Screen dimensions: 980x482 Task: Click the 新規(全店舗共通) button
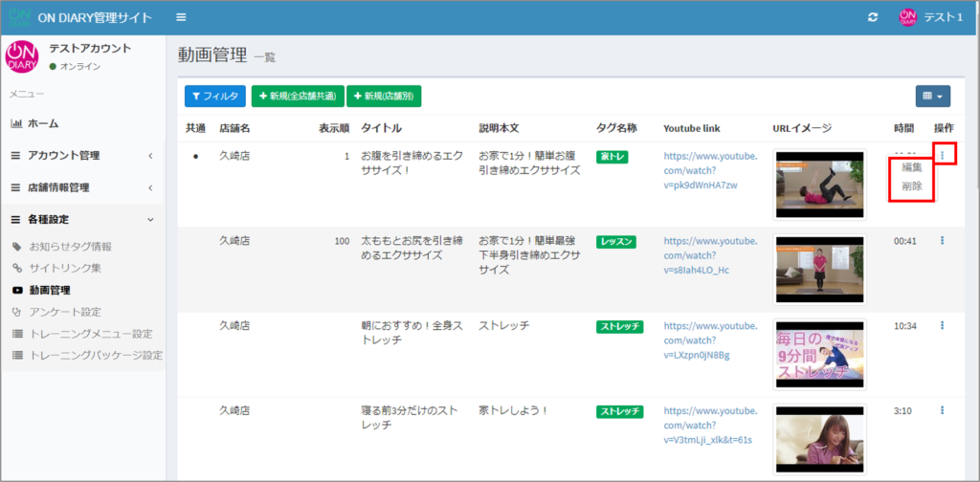[297, 96]
